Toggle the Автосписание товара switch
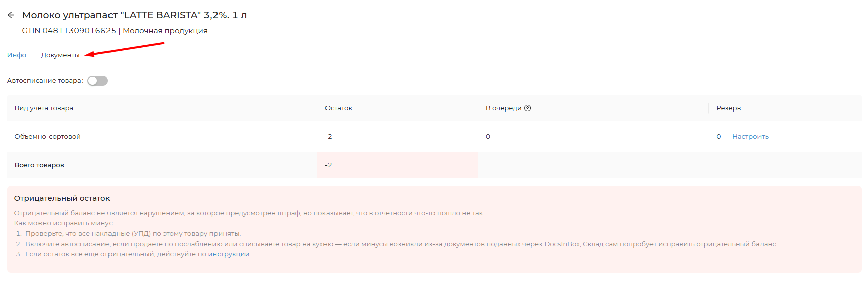 (97, 81)
